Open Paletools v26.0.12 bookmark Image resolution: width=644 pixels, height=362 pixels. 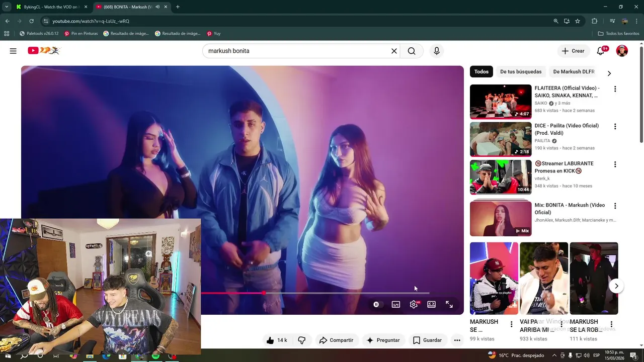click(39, 34)
